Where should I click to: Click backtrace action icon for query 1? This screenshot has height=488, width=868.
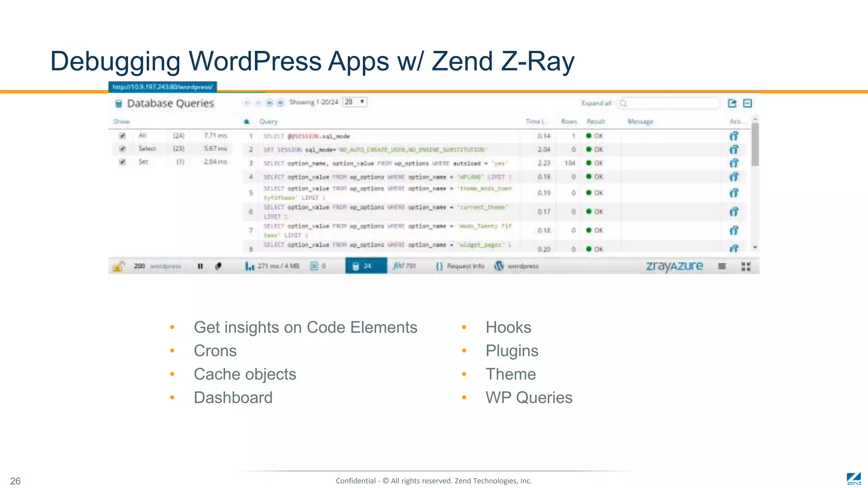pos(734,136)
